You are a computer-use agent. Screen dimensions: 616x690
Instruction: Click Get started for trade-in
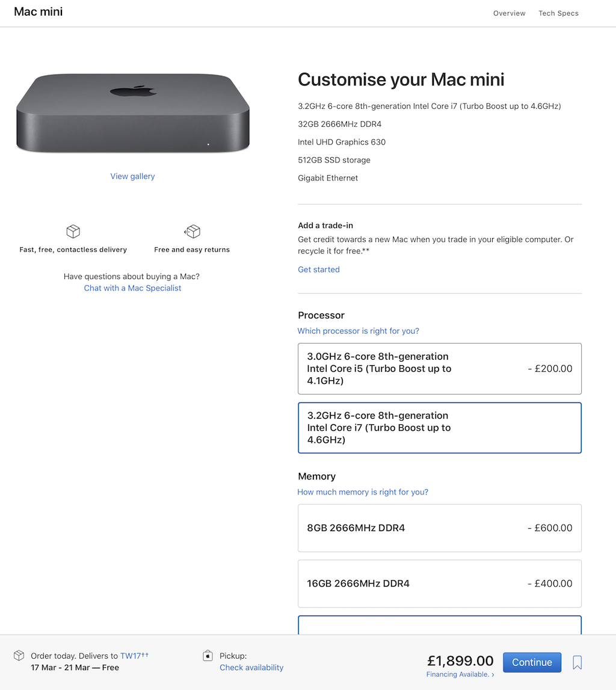(319, 270)
